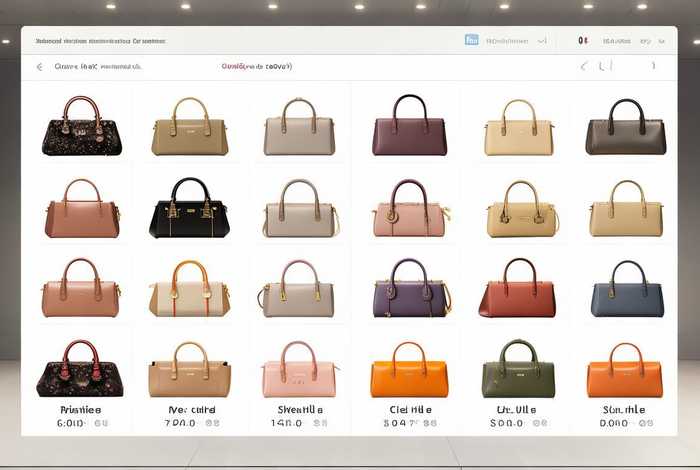
Task: Select the navy blue handbag
Action: [x=627, y=291]
